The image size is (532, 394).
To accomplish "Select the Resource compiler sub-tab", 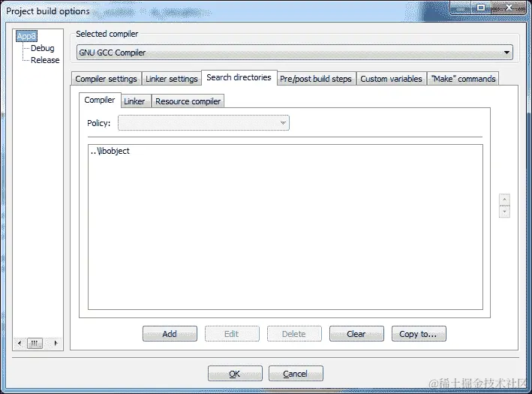I will [x=188, y=101].
